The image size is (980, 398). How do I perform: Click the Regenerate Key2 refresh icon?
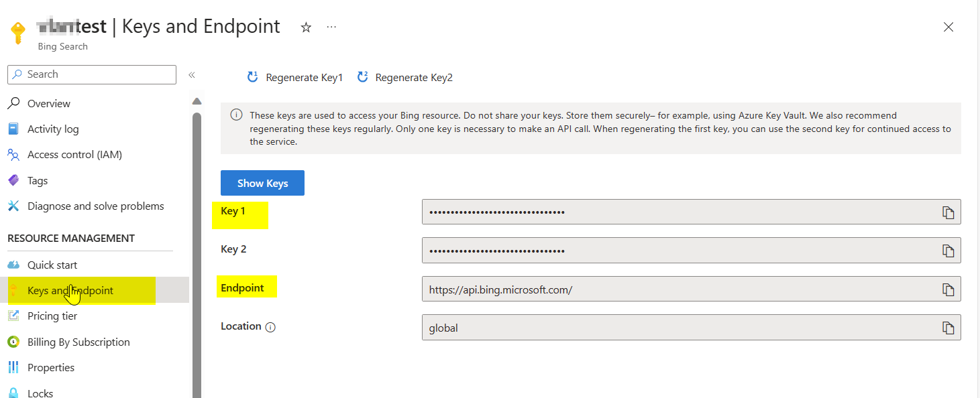click(362, 77)
